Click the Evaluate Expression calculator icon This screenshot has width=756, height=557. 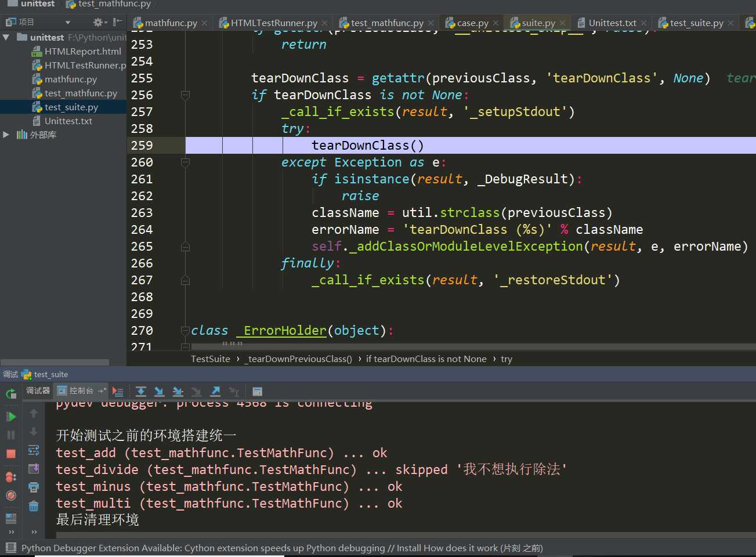coord(258,392)
